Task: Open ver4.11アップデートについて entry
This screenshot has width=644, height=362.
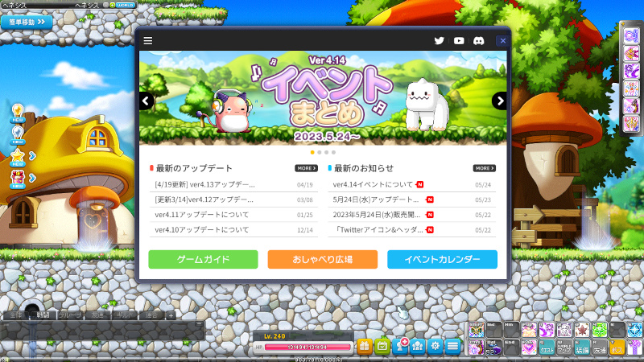Action: click(233, 215)
